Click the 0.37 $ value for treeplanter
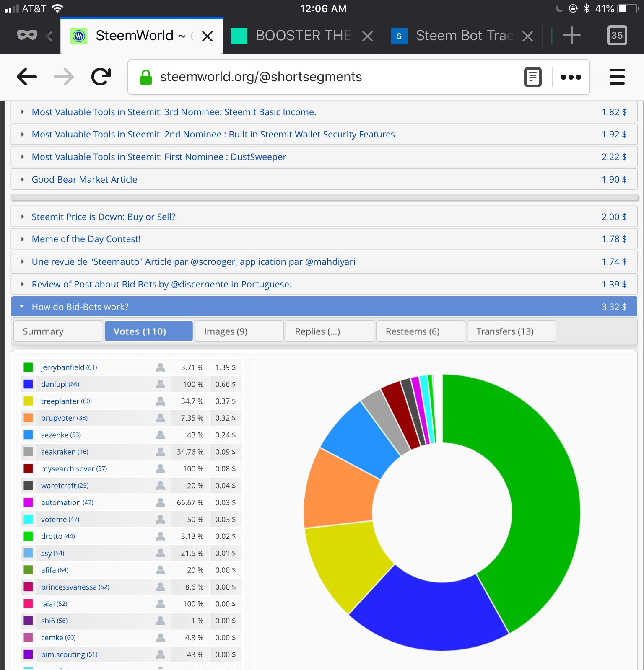 pyautogui.click(x=226, y=401)
